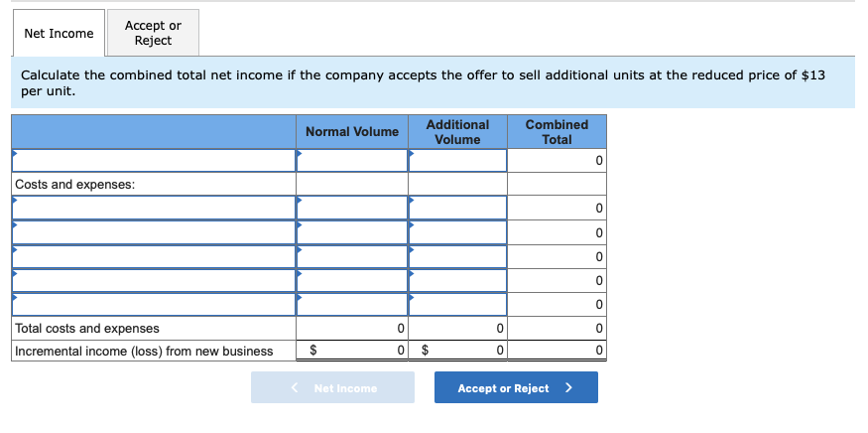The width and height of the screenshot is (868, 433).
Task: Open the first cost label dropdown below Costs and expenses
Action: (x=154, y=208)
